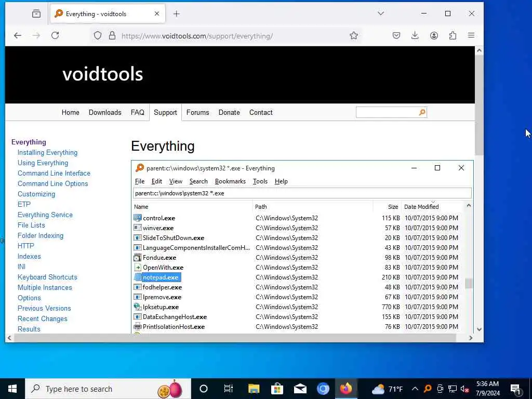Open the INI sidebar link
This screenshot has width=532, height=399.
[x=21, y=267]
